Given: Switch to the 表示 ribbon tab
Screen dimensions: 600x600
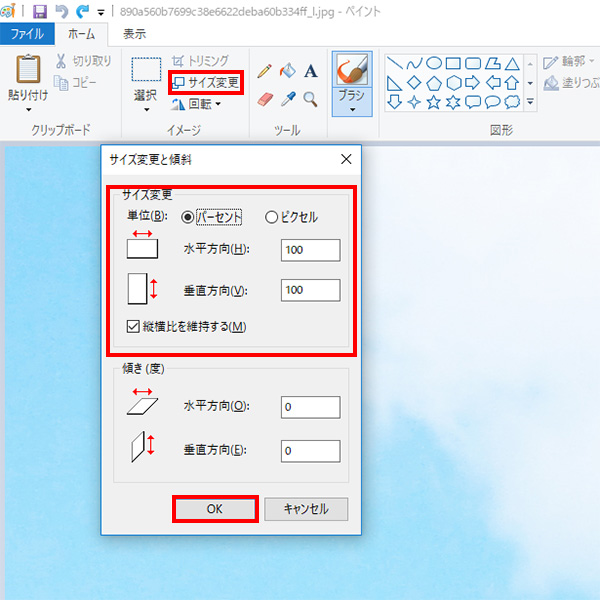Looking at the screenshot, I should (x=134, y=34).
